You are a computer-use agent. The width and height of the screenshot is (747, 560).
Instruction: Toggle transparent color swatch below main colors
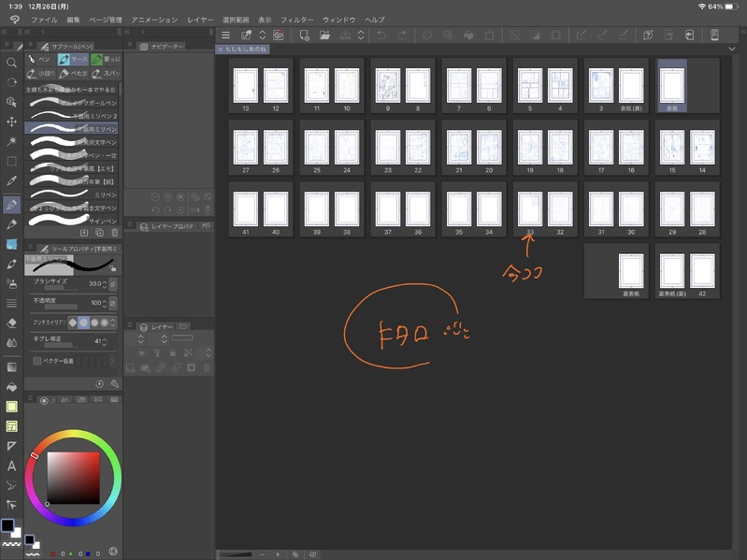[11, 544]
